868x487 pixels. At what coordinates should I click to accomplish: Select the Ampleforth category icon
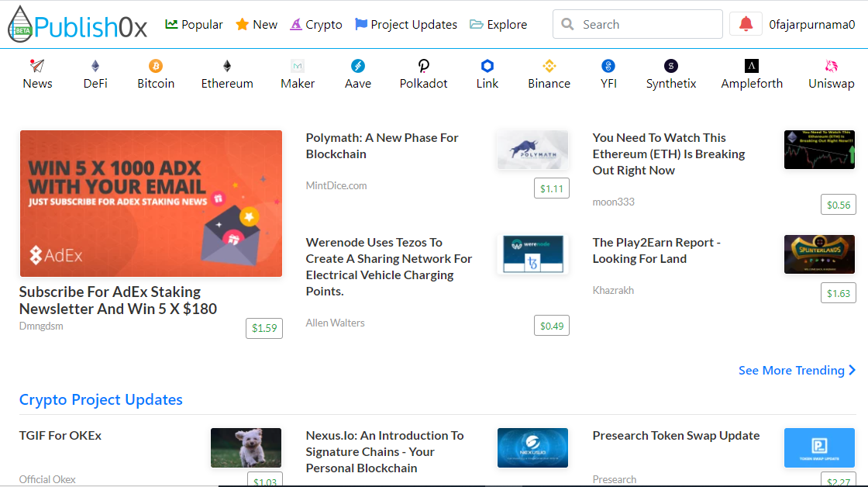[x=752, y=66]
